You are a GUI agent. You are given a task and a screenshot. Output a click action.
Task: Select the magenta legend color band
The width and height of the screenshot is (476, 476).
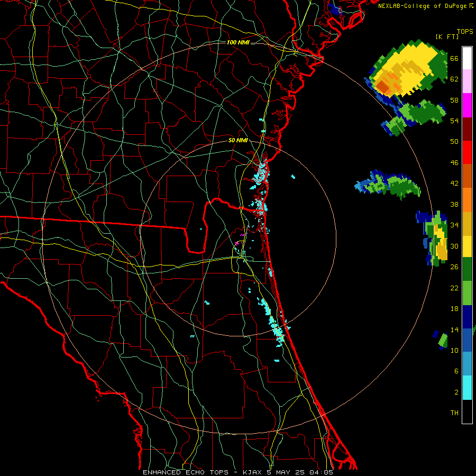tap(467, 105)
